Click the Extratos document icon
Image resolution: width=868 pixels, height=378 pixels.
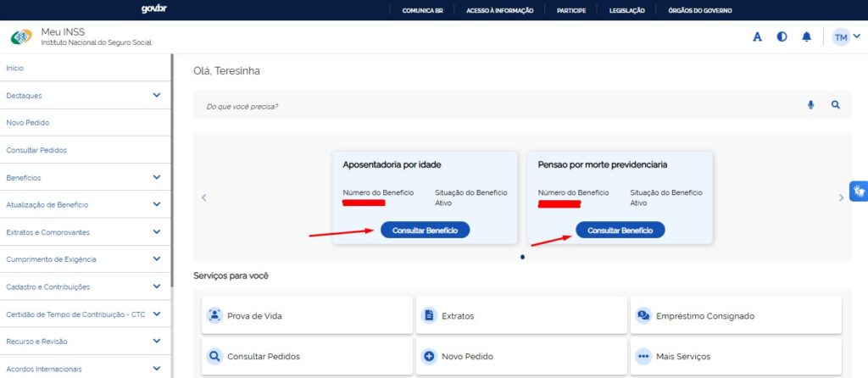pyautogui.click(x=428, y=315)
